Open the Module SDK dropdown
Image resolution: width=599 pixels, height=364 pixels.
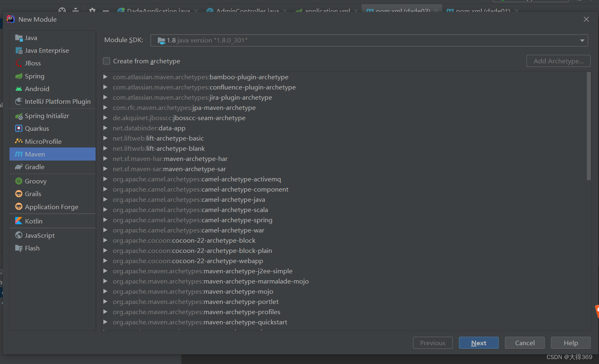pos(582,40)
